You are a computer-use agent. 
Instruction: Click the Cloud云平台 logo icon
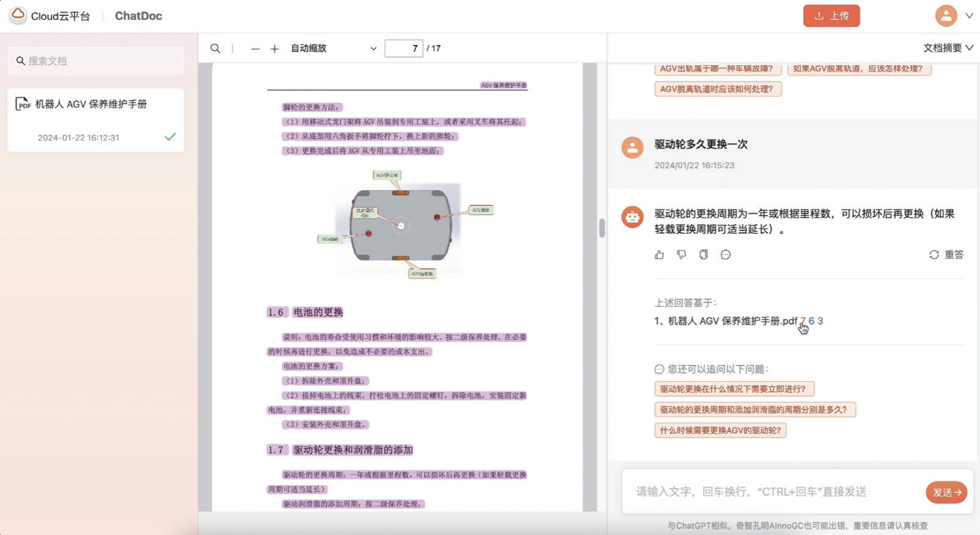[x=18, y=15]
